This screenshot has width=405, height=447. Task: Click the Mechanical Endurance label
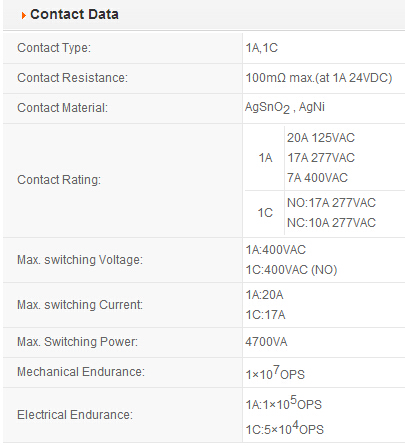(x=81, y=372)
